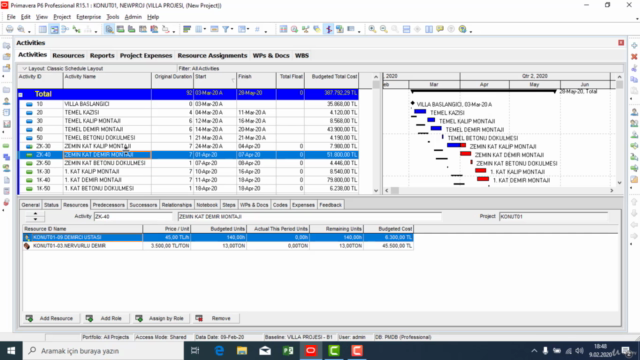The image size is (640, 360).
Task: Open the overflow arrow after Print Preview
Action: (x=29, y=31)
